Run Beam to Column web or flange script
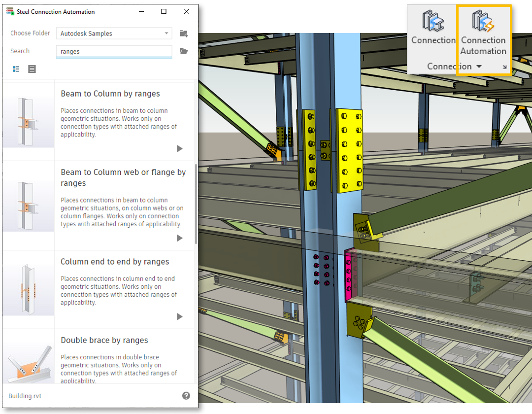 click(x=180, y=238)
